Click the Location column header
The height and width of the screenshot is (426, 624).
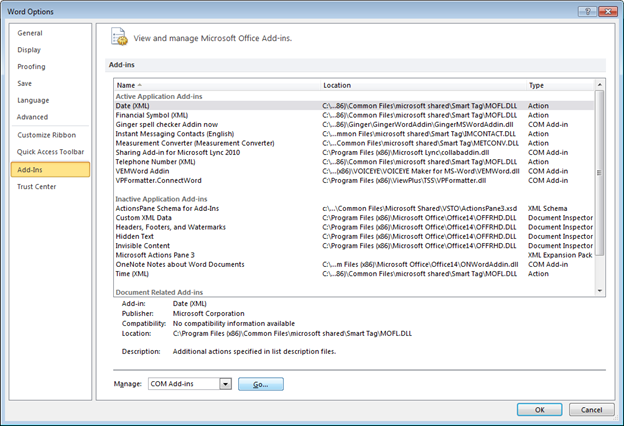pos(338,86)
